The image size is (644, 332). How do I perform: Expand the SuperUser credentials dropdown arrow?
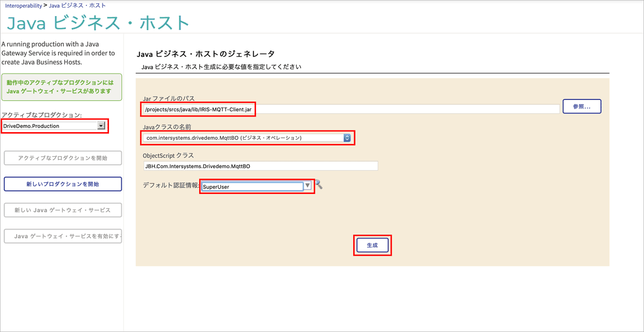[x=308, y=185]
